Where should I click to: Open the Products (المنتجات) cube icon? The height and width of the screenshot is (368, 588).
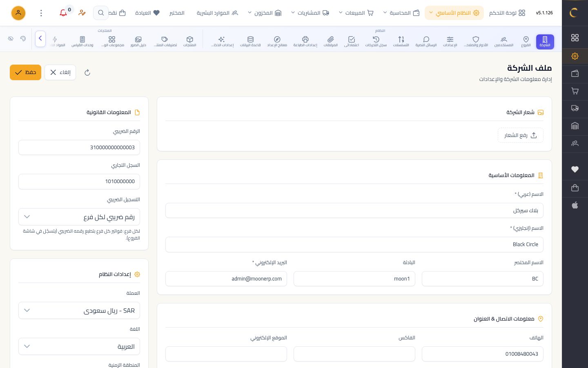click(x=190, y=41)
